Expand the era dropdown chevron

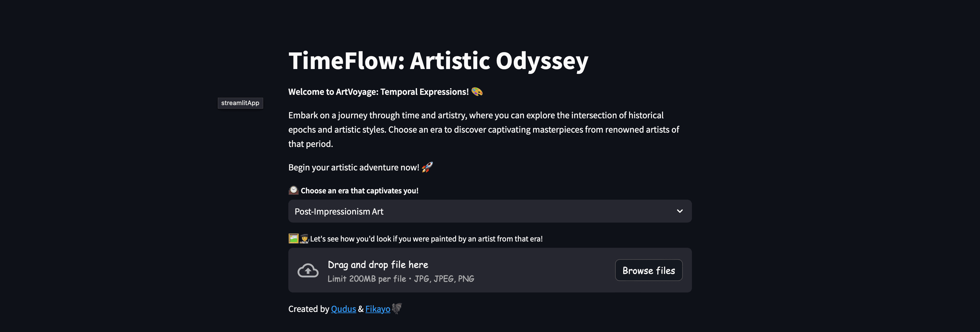[x=679, y=211]
